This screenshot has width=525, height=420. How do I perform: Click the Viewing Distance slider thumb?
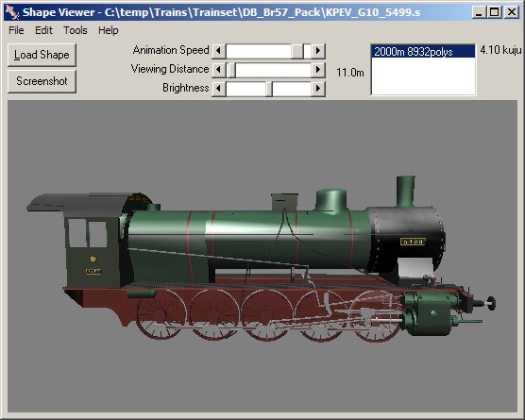pyautogui.click(x=231, y=70)
